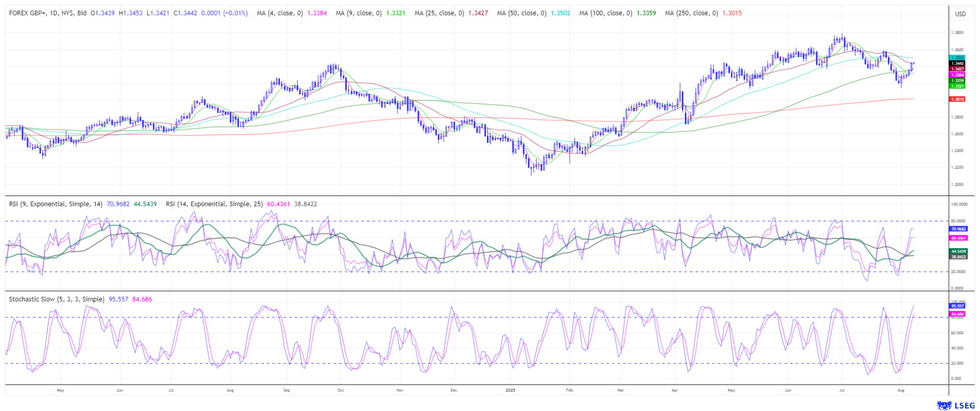Click the cyan 1.3502 MA price tag
The image size is (980, 411).
pyautogui.click(x=957, y=58)
